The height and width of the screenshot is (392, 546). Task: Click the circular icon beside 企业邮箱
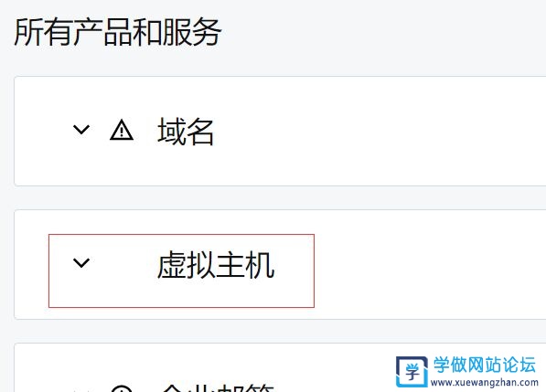tap(121, 388)
